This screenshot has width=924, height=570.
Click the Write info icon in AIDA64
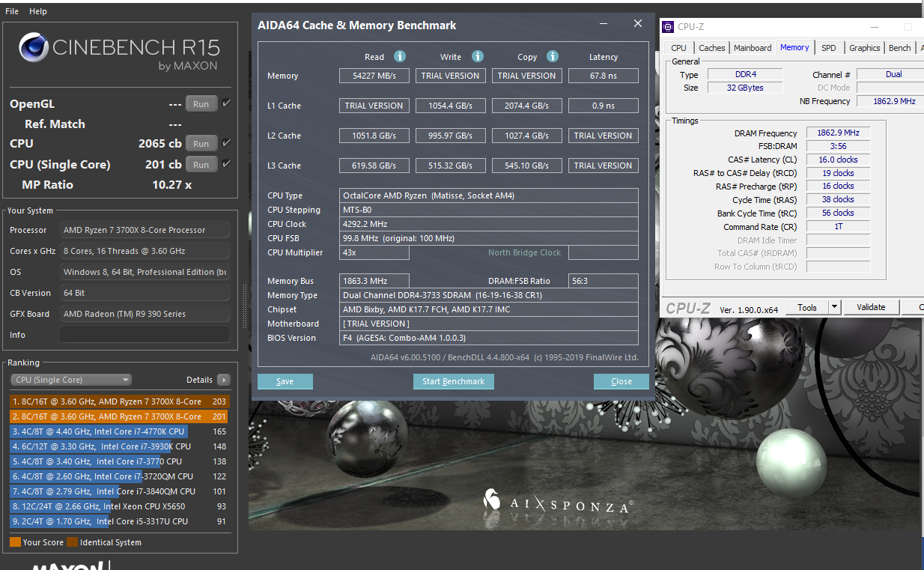[x=478, y=56]
